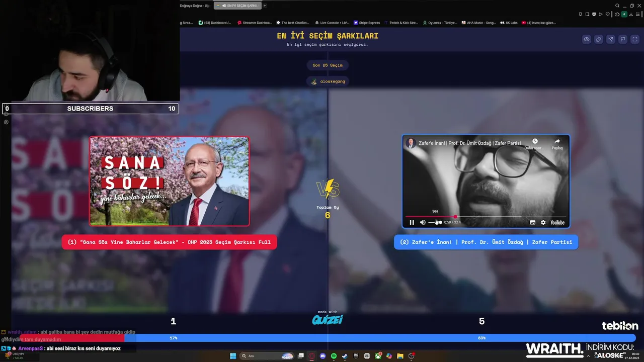The height and width of the screenshot is (362, 644).
Task: Click the browser search icon at top right
Action: 617,6
